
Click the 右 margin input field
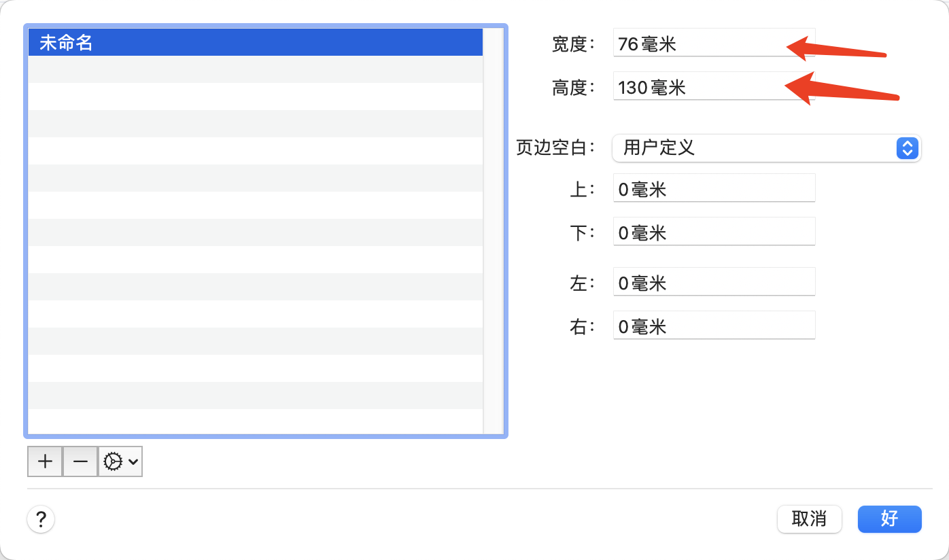coord(714,327)
